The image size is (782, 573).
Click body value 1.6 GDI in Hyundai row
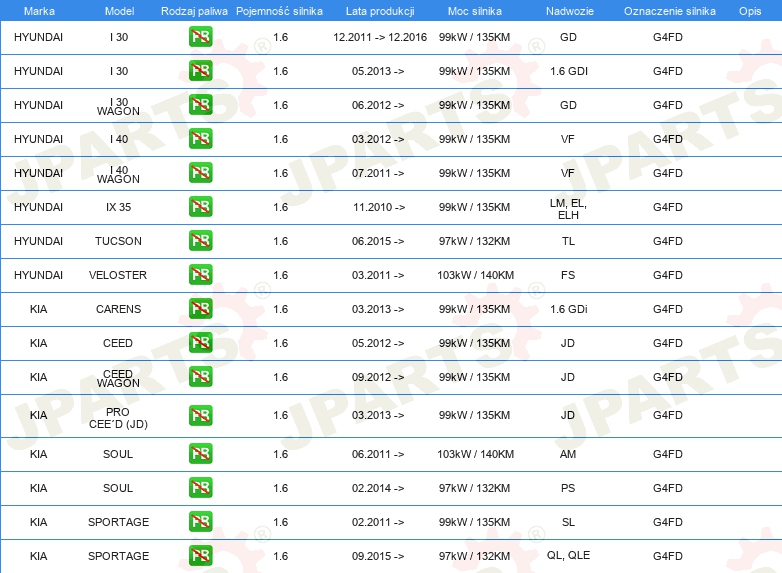pyautogui.click(x=569, y=71)
